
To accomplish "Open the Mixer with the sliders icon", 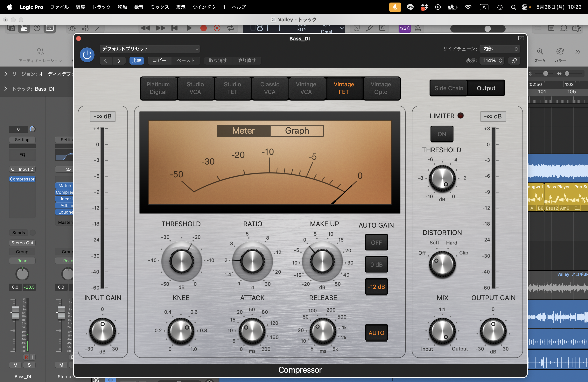I will click(x=85, y=28).
